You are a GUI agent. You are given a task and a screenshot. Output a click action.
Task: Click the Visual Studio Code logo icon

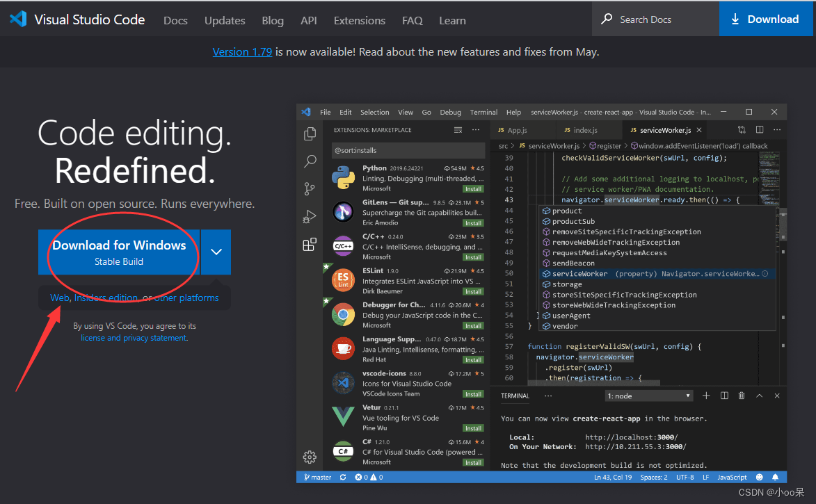[x=18, y=19]
